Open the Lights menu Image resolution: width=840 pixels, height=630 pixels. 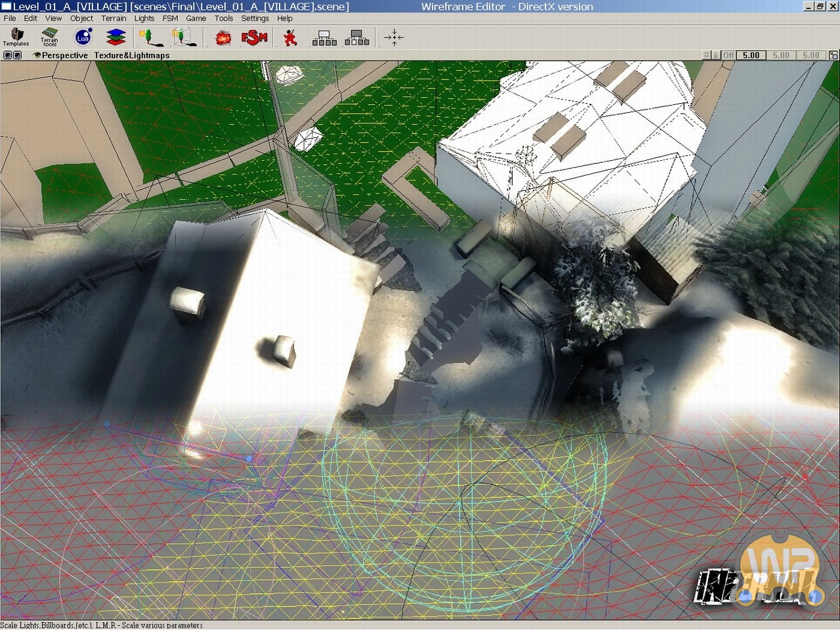pyautogui.click(x=144, y=18)
